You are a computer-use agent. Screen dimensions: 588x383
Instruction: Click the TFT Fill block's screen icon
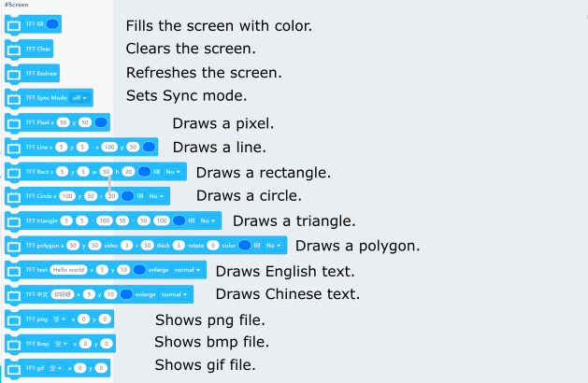[14, 23]
